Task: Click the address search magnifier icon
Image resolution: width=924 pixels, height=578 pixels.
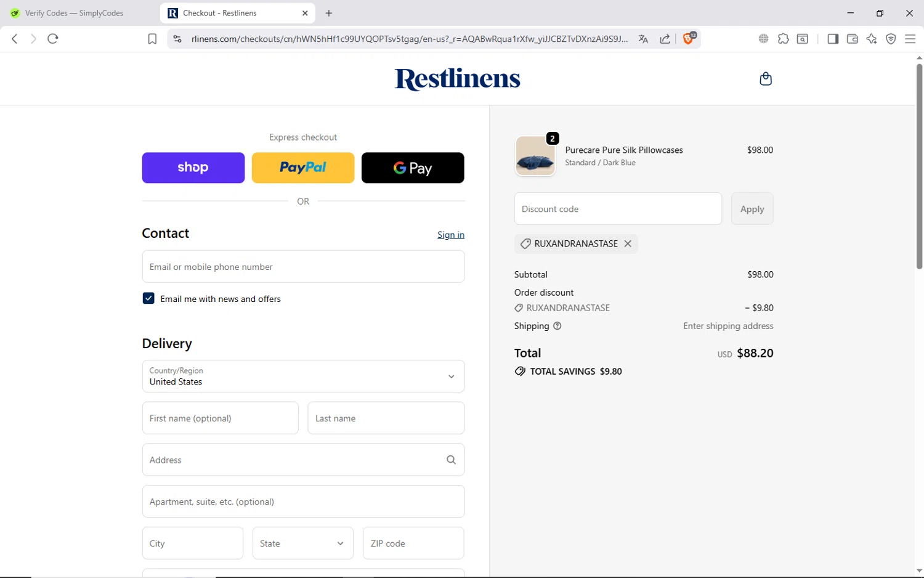Action: (451, 460)
